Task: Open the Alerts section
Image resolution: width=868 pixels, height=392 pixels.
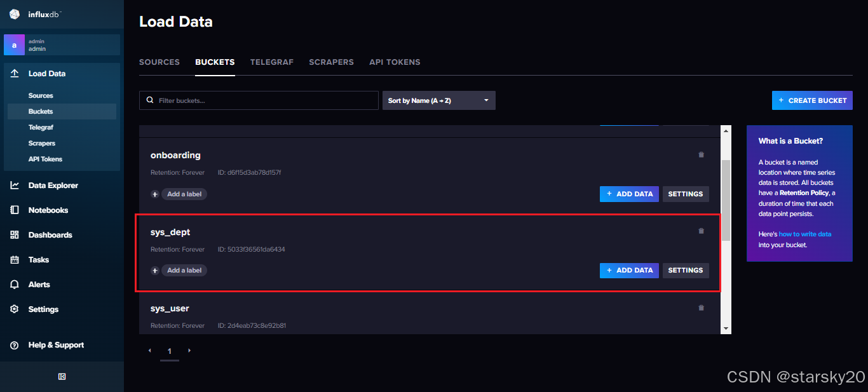Action: tap(41, 284)
